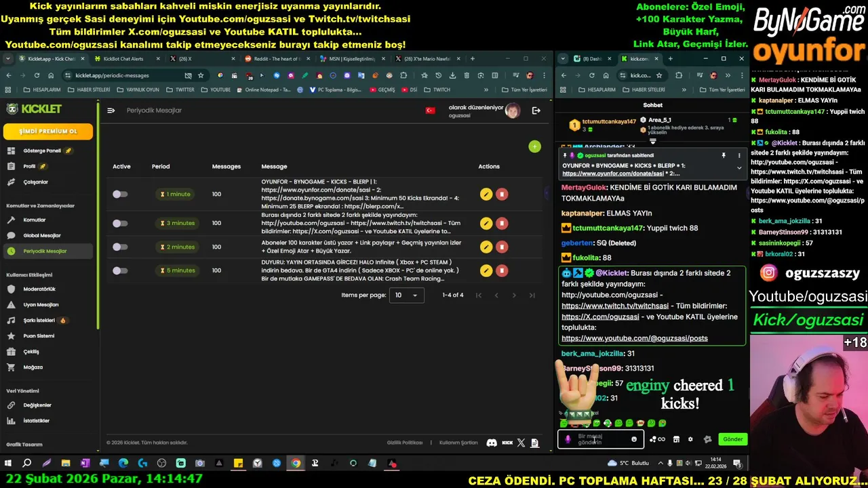The width and height of the screenshot is (868, 488).
Task: Click Gönder button in Kick chat
Action: (733, 439)
